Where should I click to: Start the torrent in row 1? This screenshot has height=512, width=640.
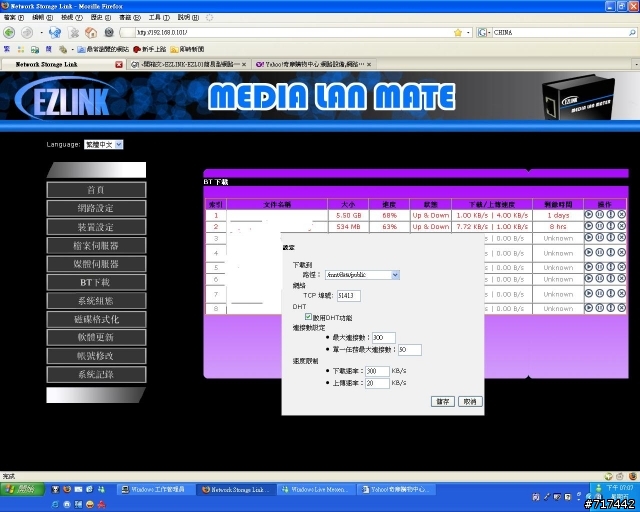click(x=589, y=214)
